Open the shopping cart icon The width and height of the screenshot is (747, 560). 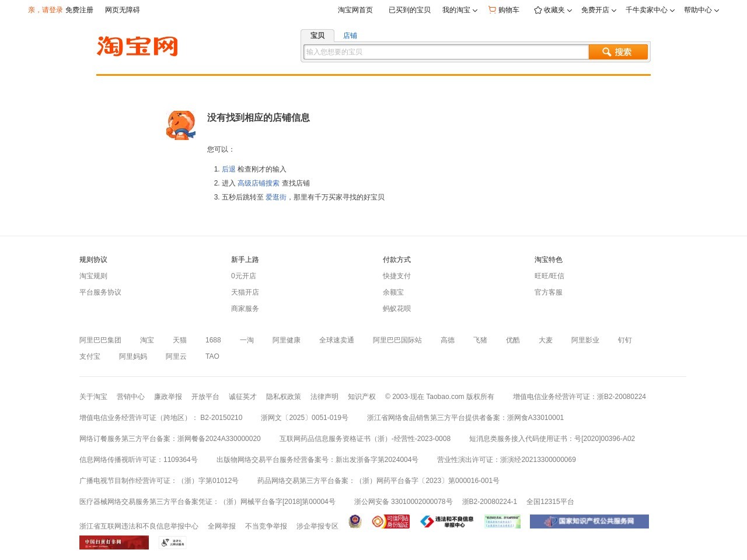click(492, 10)
